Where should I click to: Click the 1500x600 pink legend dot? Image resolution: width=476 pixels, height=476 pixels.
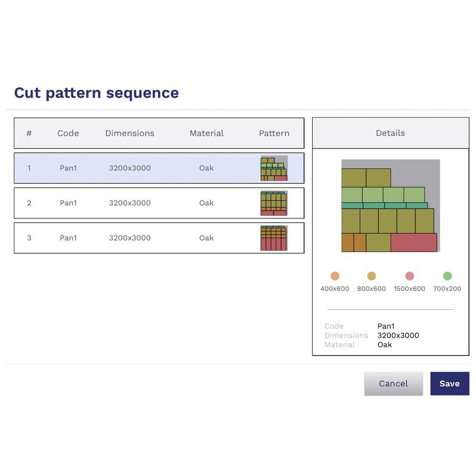coord(409,276)
